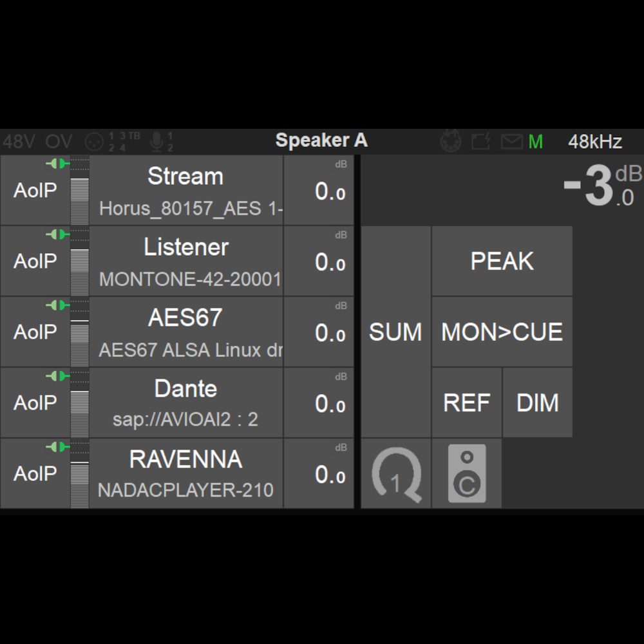Image resolution: width=644 pixels, height=644 pixels.
Task: Select the speaker C output icon
Action: (466, 473)
